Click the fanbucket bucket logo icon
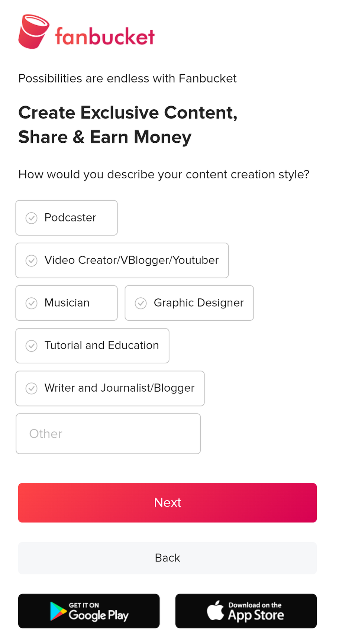 pos(33,32)
